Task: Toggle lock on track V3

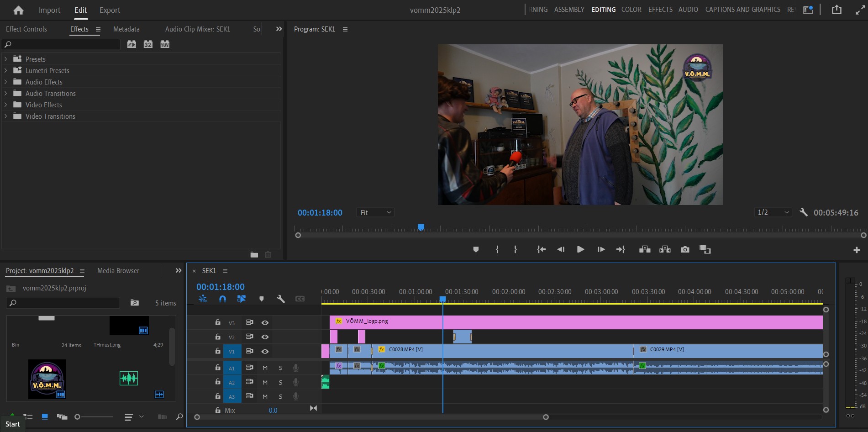Action: click(218, 322)
